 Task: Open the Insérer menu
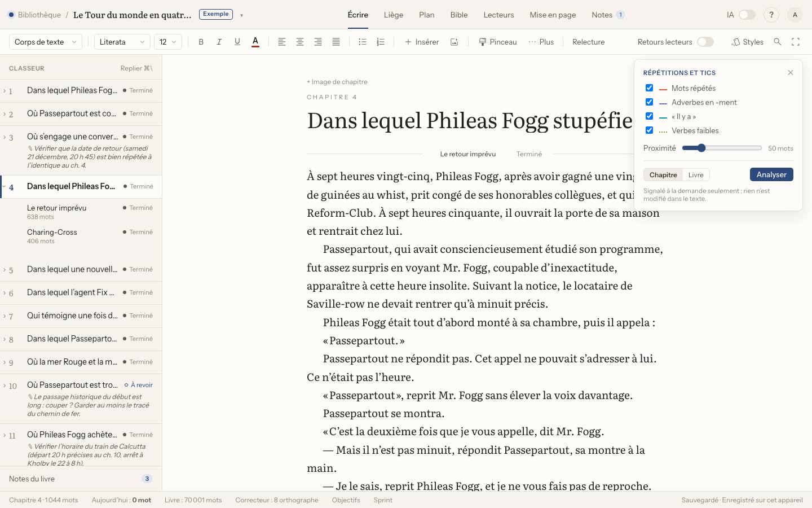pos(422,42)
